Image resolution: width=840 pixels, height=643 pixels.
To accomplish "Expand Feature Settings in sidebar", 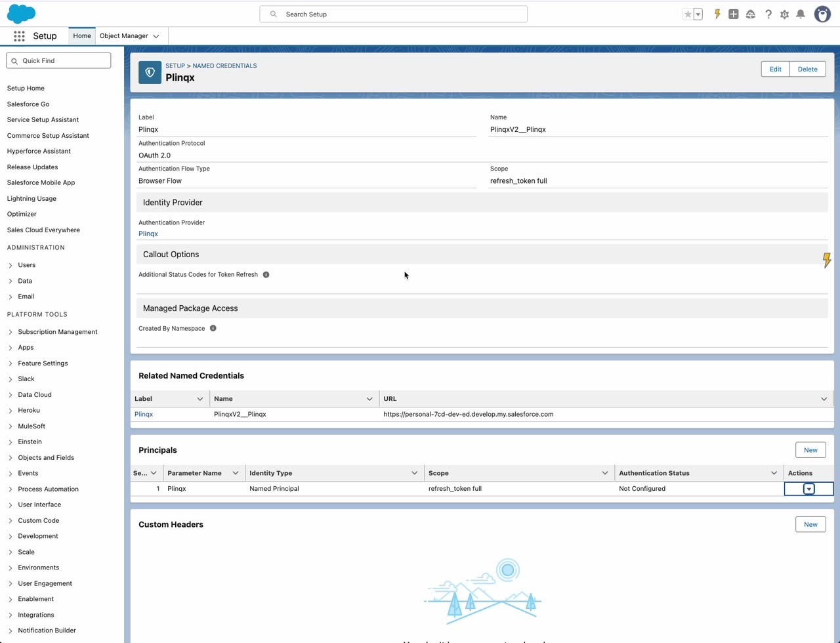I will (x=10, y=363).
